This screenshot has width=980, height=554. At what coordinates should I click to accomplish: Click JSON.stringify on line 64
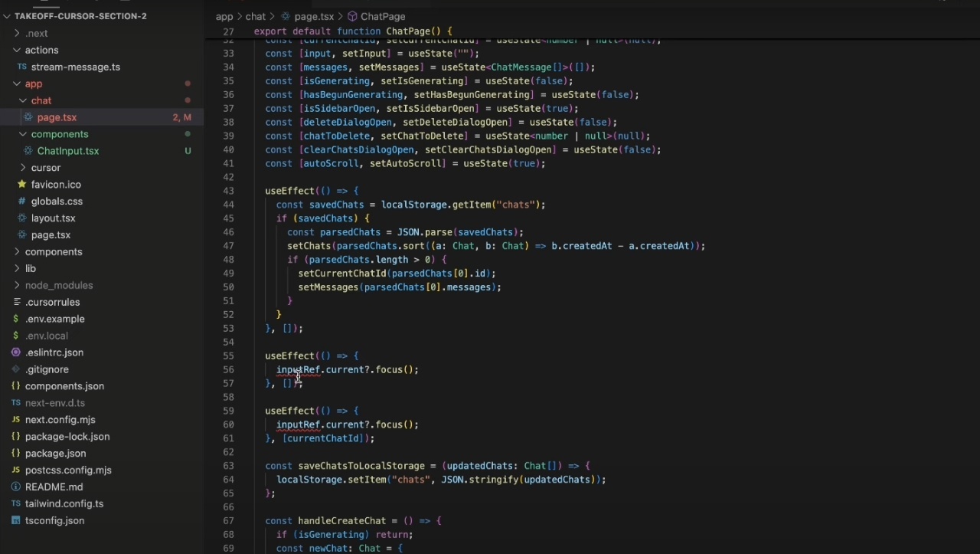click(479, 480)
